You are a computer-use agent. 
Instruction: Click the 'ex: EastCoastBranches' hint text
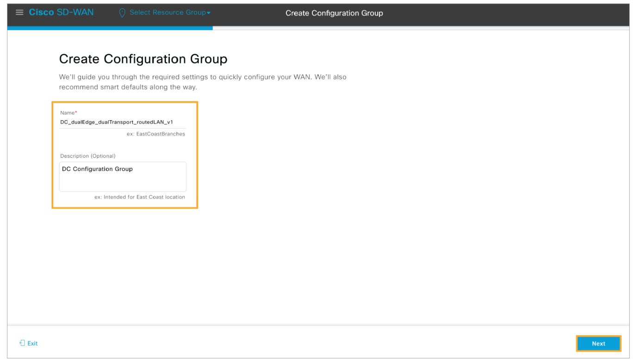[x=155, y=134]
